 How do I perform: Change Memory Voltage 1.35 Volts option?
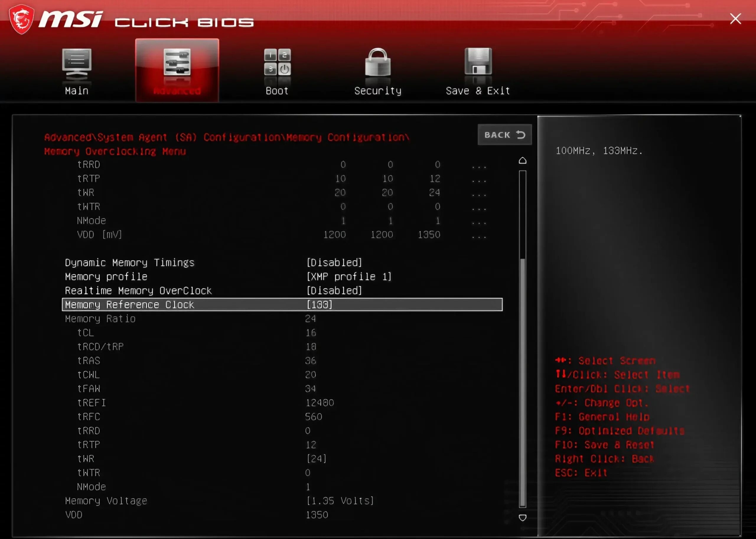[x=340, y=501]
